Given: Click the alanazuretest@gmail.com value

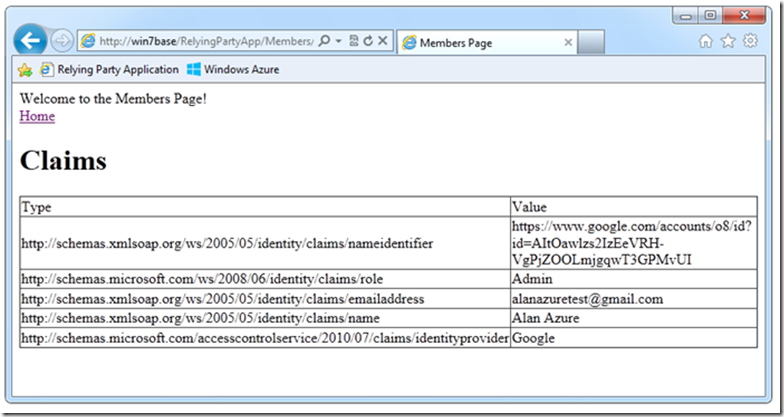Looking at the screenshot, I should pyautogui.click(x=587, y=299).
